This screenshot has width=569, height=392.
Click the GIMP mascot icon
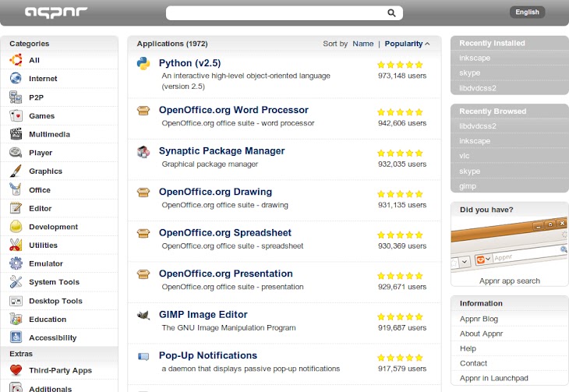point(143,315)
